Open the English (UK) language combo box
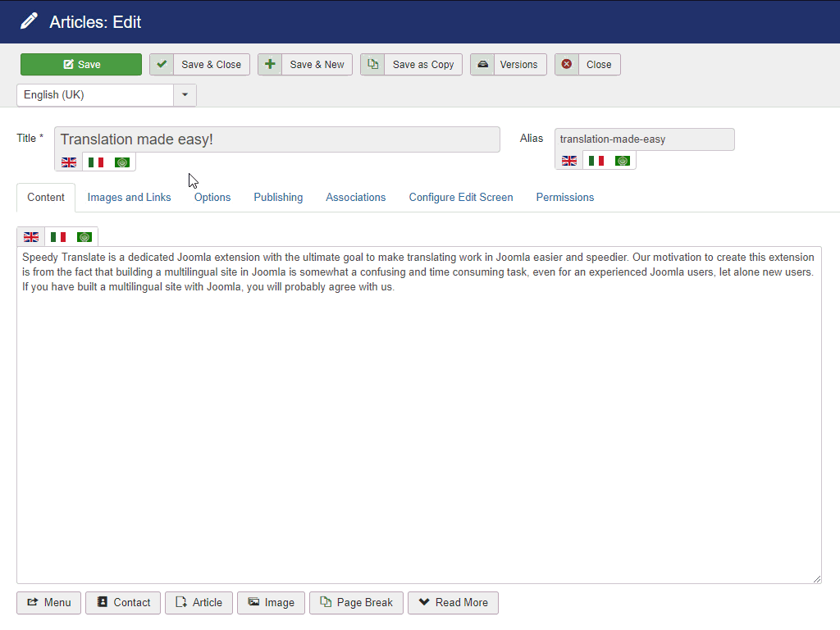Screen dimensions: 840x630 tap(94, 94)
